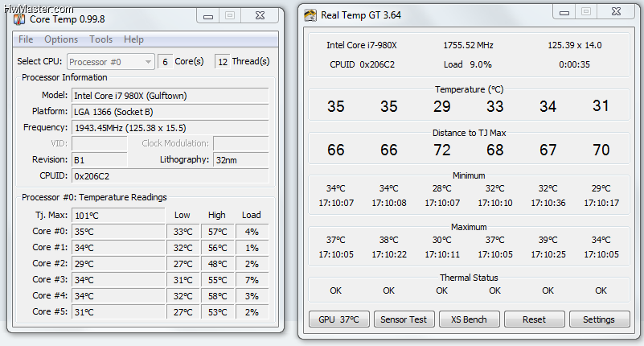Viewport: 644px width, 346px height.
Task: Click the maximum temperature '39°C' in Real Temp
Action: [548, 240]
